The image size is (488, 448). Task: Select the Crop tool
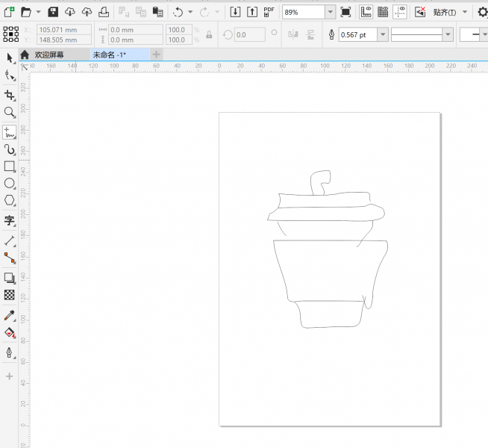tap(10, 95)
